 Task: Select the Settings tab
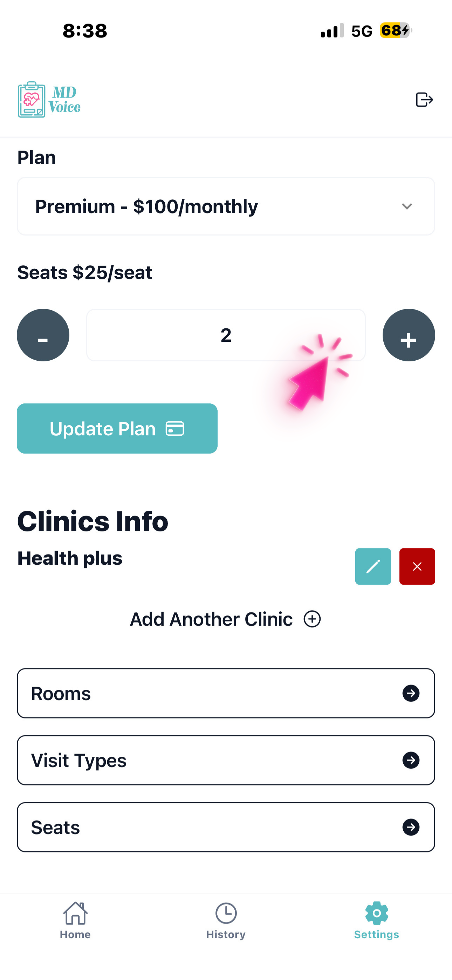point(376,921)
